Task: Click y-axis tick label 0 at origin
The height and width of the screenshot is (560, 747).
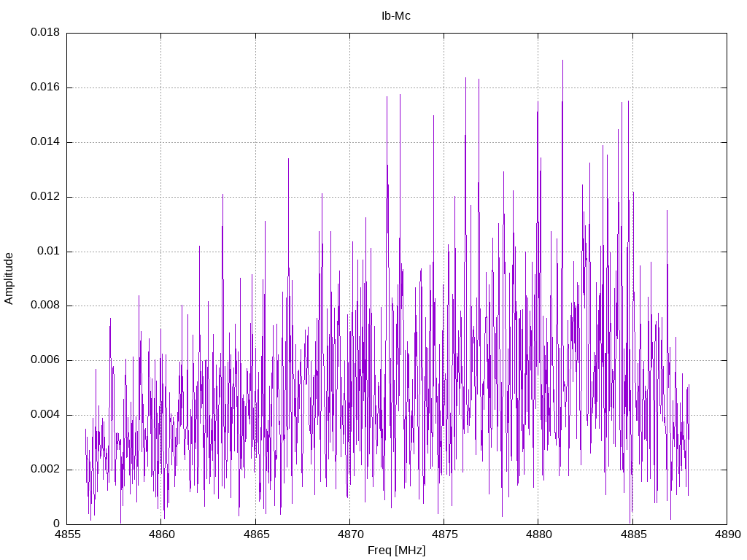Action: (x=57, y=524)
